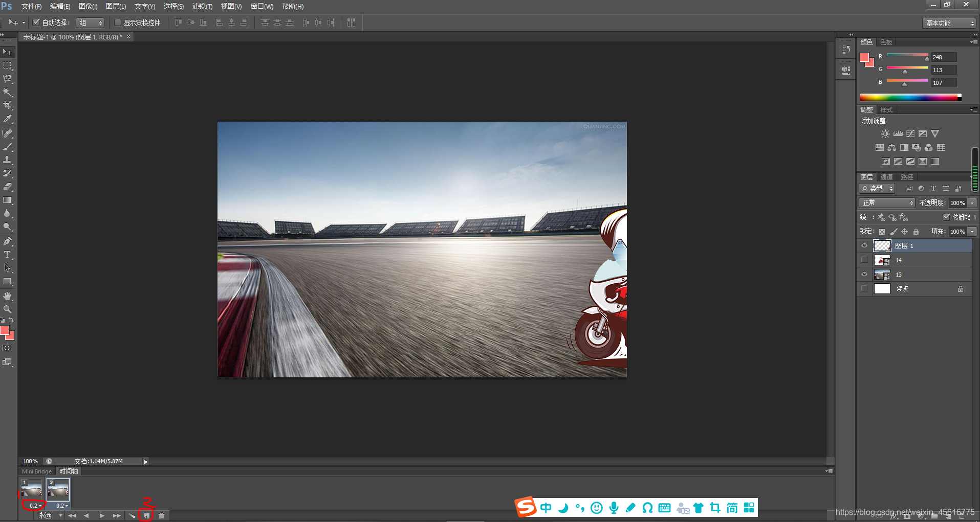980x522 pixels.
Task: Click the Brightness/Contrast adjustment icon
Action: (885, 134)
